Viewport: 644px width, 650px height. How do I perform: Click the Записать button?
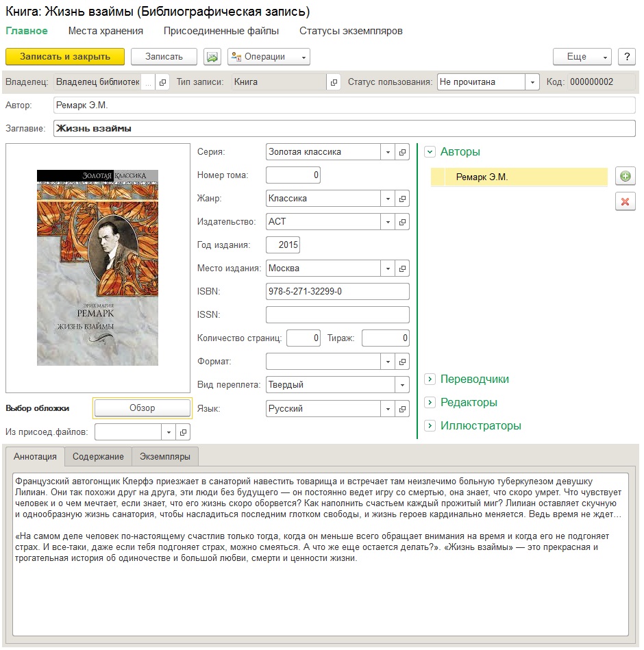point(164,57)
